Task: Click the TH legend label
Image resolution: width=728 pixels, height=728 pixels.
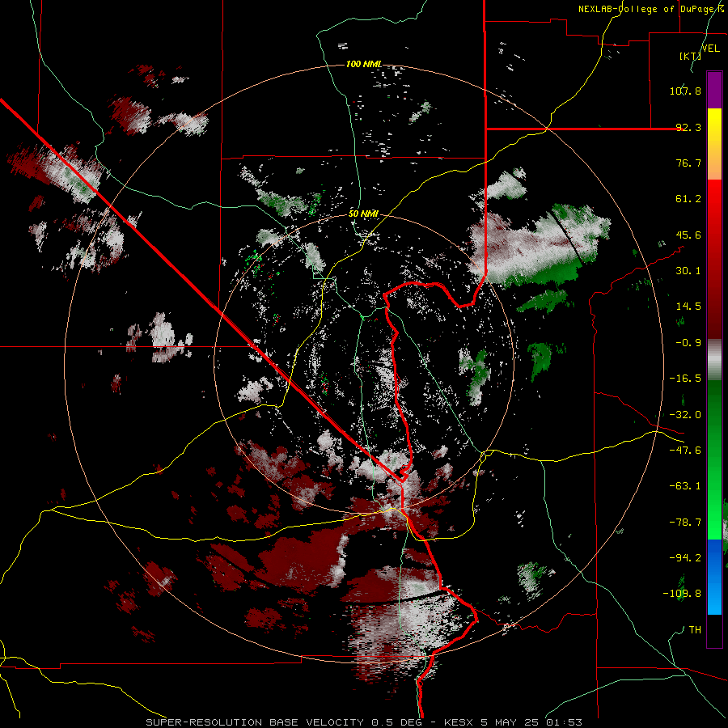Action: [x=695, y=629]
